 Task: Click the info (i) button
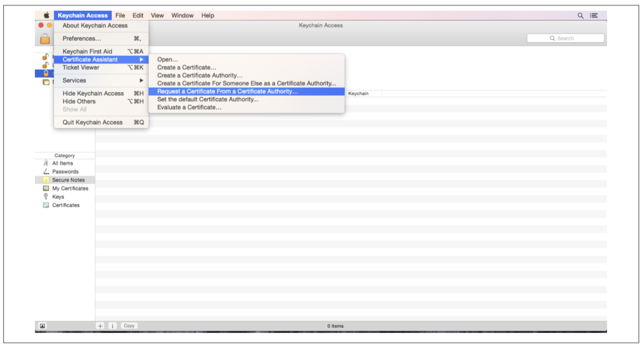pos(112,326)
